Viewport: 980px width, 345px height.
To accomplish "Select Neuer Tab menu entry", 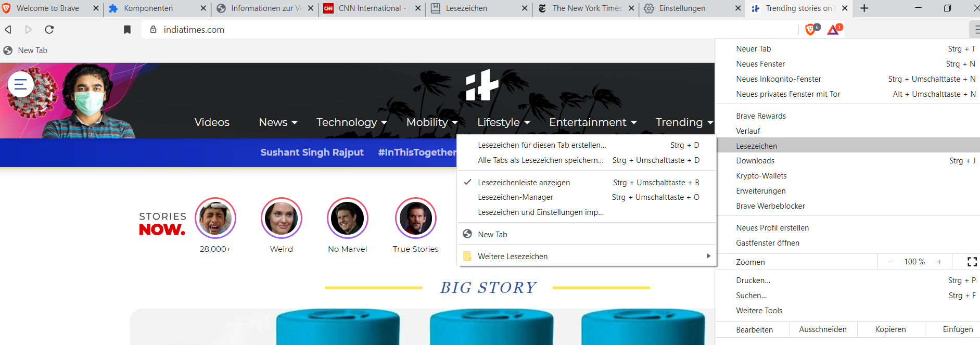I will [848, 49].
